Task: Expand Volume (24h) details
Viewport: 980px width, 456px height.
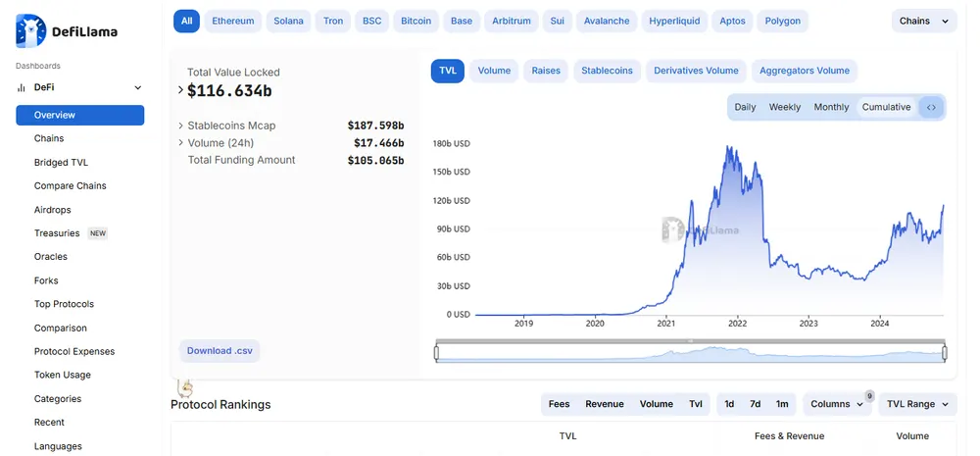Action: click(x=180, y=142)
